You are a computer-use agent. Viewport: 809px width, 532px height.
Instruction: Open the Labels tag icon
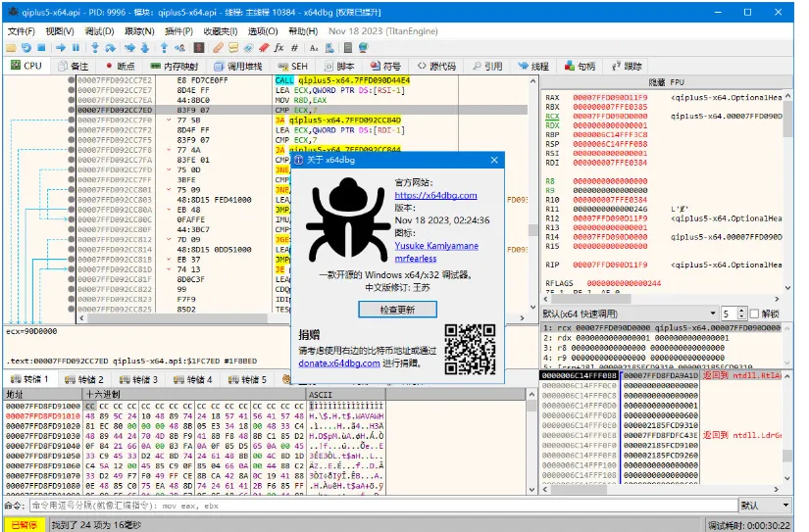pyautogui.click(x=248, y=48)
